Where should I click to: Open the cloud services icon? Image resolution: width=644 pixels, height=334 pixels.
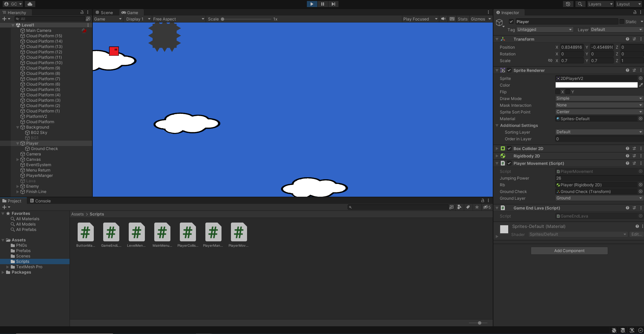(x=30, y=4)
